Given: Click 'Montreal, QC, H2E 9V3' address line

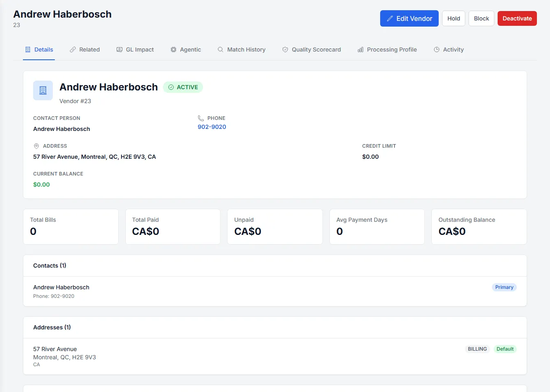Looking at the screenshot, I should 65,357.
